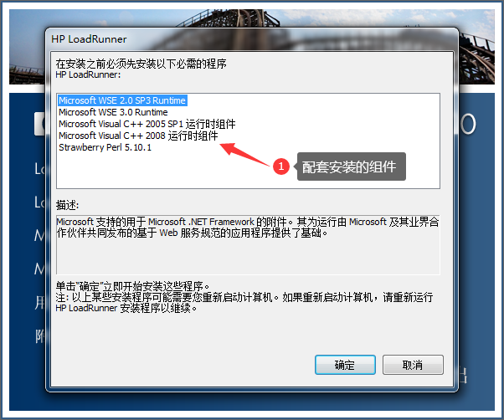This screenshot has width=504, height=420.
Task: Click the HP LoadRunner dialog title bar
Action: (252, 39)
